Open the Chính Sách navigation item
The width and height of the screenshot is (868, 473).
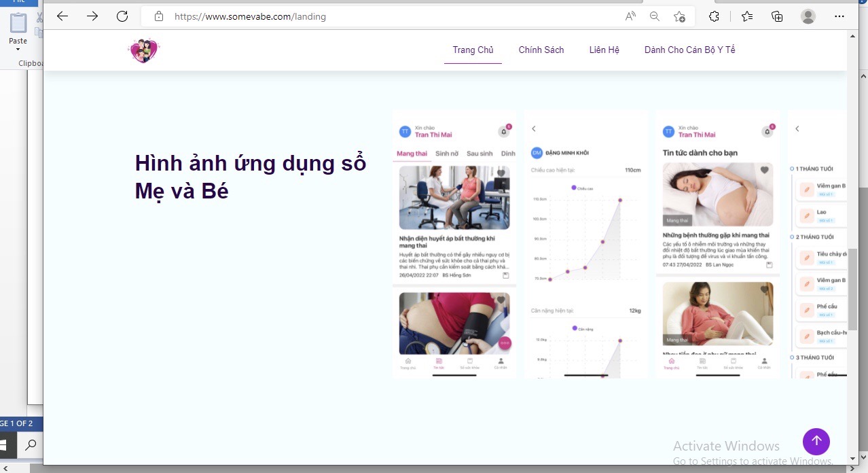tap(541, 50)
